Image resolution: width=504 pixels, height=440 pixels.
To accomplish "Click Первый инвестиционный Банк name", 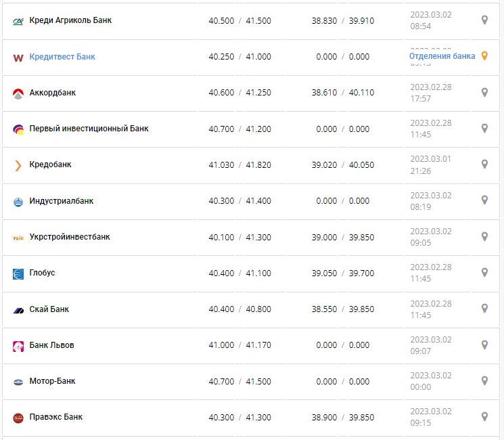I will pos(89,129).
